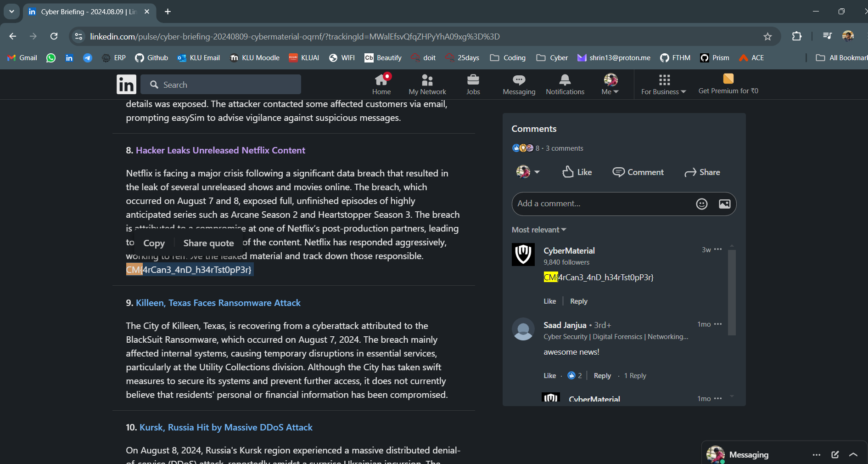868x464 pixels.
Task: Open Killeen, Texas Faces Ransomware Attack link
Action: 218,303
